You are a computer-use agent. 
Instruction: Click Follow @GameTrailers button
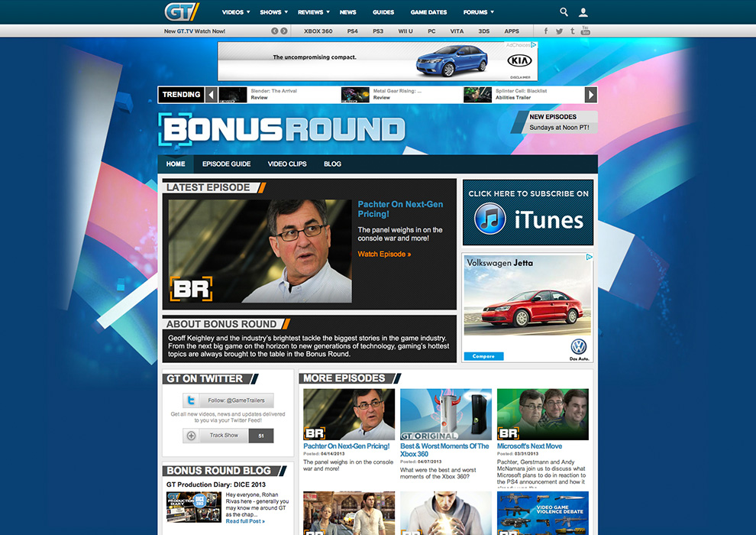(x=228, y=400)
